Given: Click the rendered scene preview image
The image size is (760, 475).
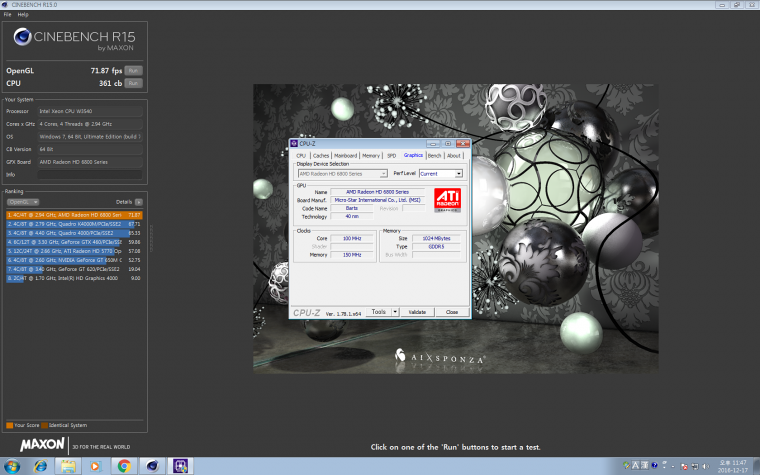Looking at the screenshot, I should click(x=456, y=229).
